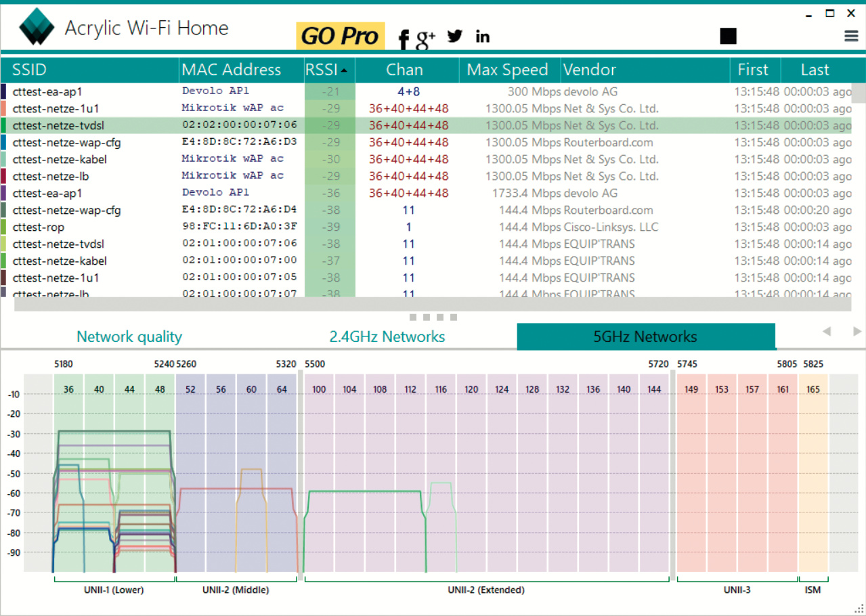Click the 00:00:20 ago last seen cell

coord(818,210)
